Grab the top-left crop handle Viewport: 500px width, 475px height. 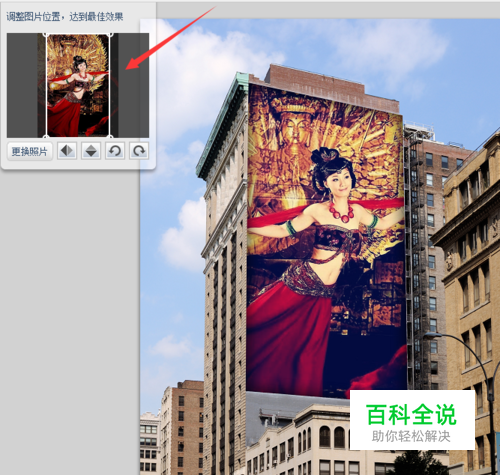(46, 35)
